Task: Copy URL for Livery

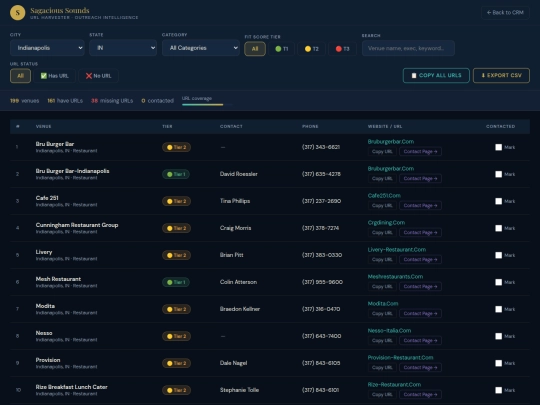Action: [x=382, y=260]
